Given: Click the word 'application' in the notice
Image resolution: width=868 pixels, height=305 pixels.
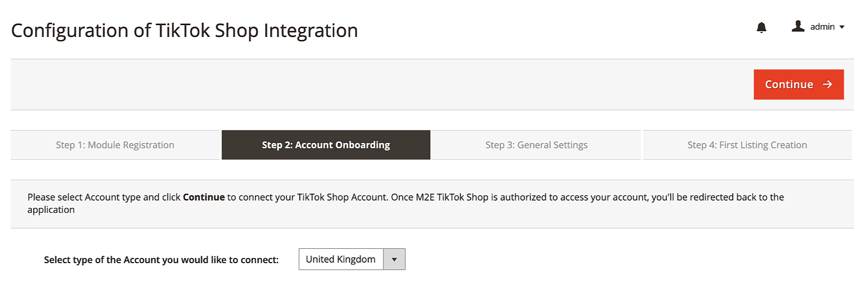Looking at the screenshot, I should coord(51,210).
